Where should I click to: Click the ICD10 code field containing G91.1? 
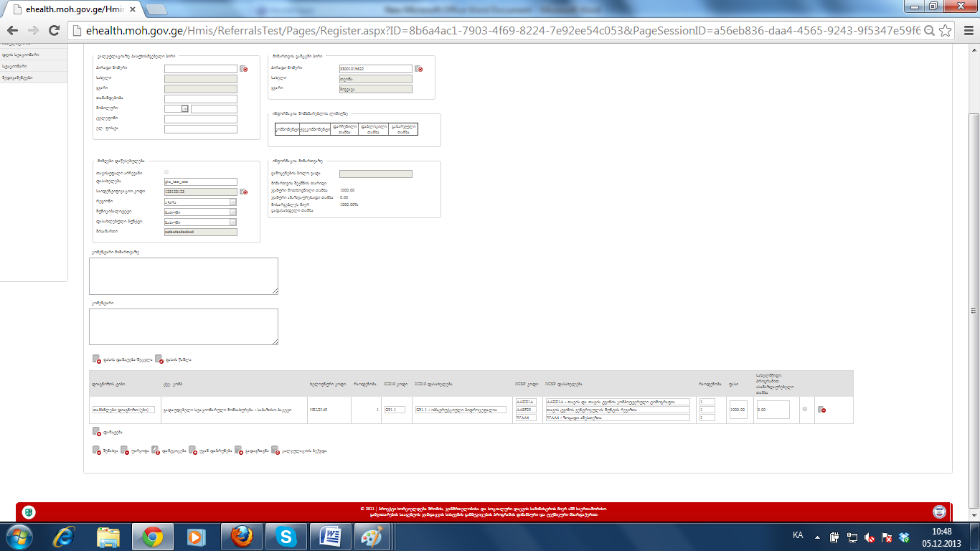(395, 410)
